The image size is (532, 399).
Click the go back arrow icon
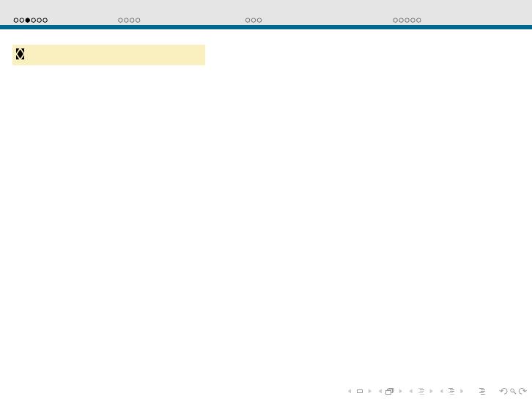[503, 392]
